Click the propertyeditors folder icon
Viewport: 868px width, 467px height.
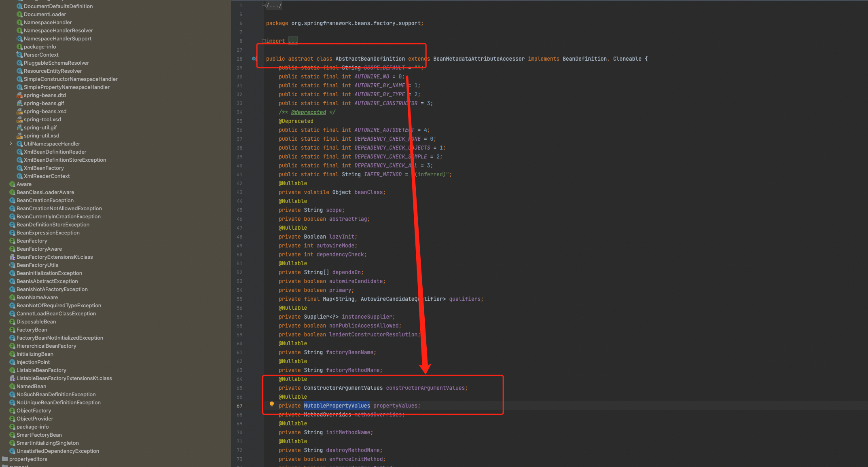coord(5,459)
